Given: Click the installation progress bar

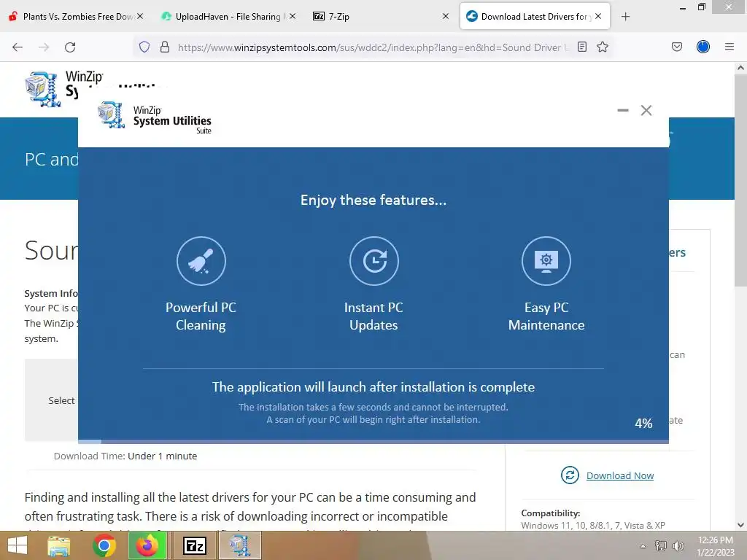Looking at the screenshot, I should (x=373, y=441).
